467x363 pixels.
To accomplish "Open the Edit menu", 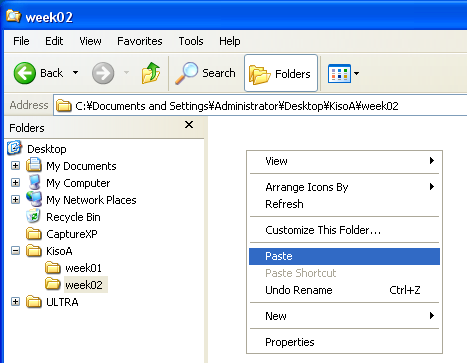I will [54, 41].
